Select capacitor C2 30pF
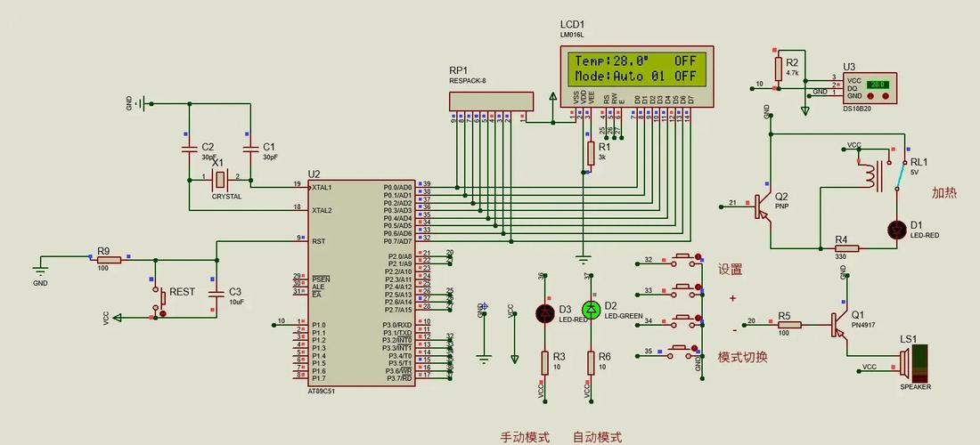The height and width of the screenshot is (445, 980). (189, 150)
